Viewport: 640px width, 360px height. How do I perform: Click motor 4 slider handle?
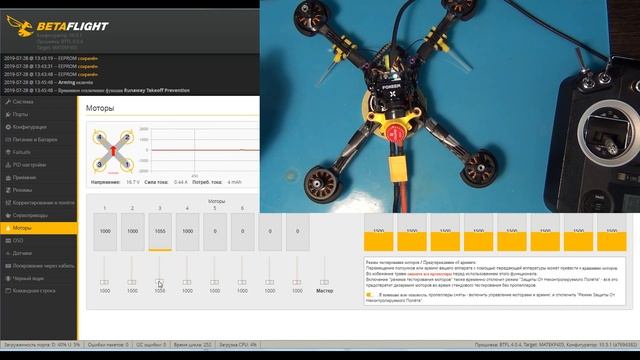click(187, 282)
